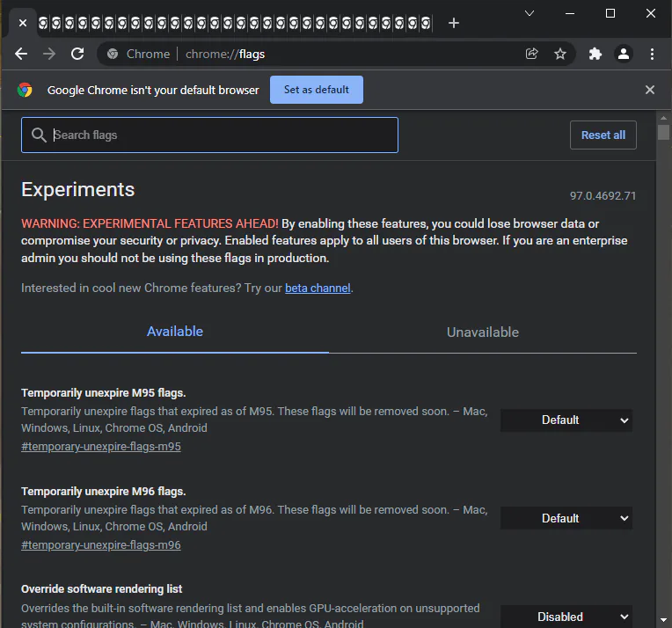Close the active browser tab

(23, 23)
